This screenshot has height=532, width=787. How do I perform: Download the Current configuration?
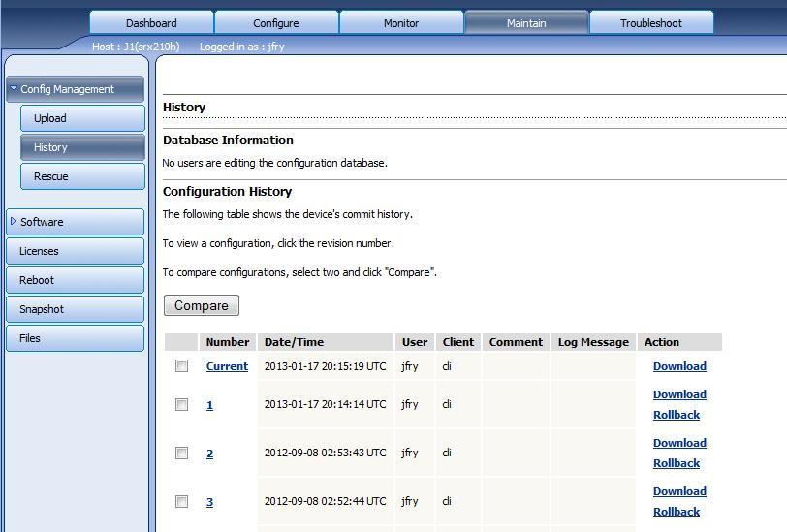point(679,366)
